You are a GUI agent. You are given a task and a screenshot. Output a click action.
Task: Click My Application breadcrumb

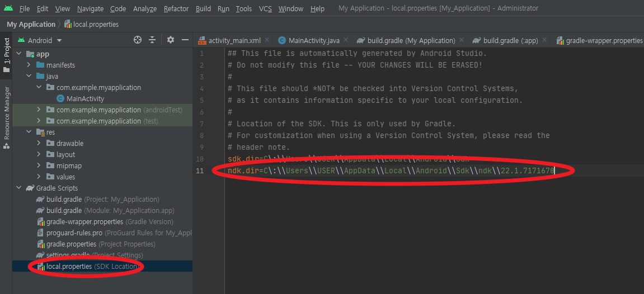tap(31, 24)
